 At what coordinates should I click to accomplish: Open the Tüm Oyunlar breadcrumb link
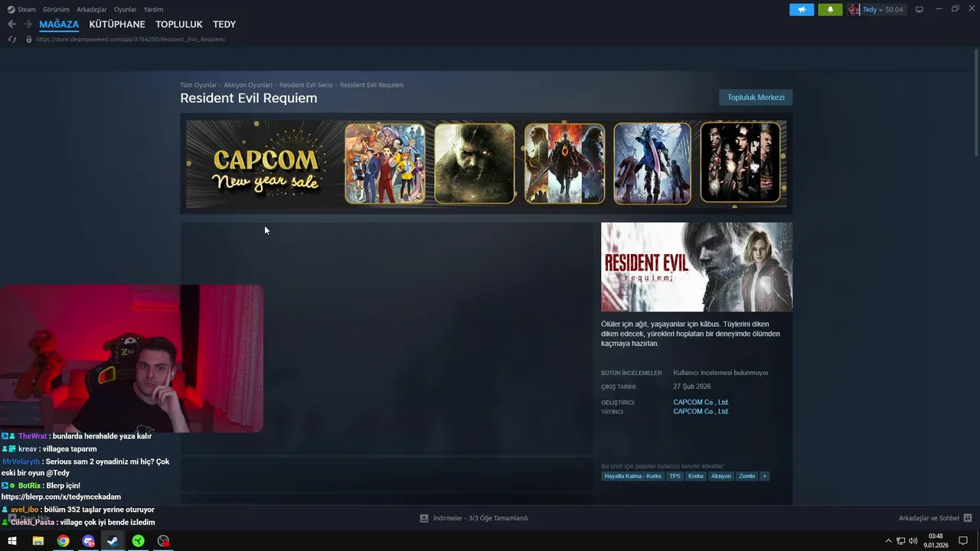(x=198, y=85)
